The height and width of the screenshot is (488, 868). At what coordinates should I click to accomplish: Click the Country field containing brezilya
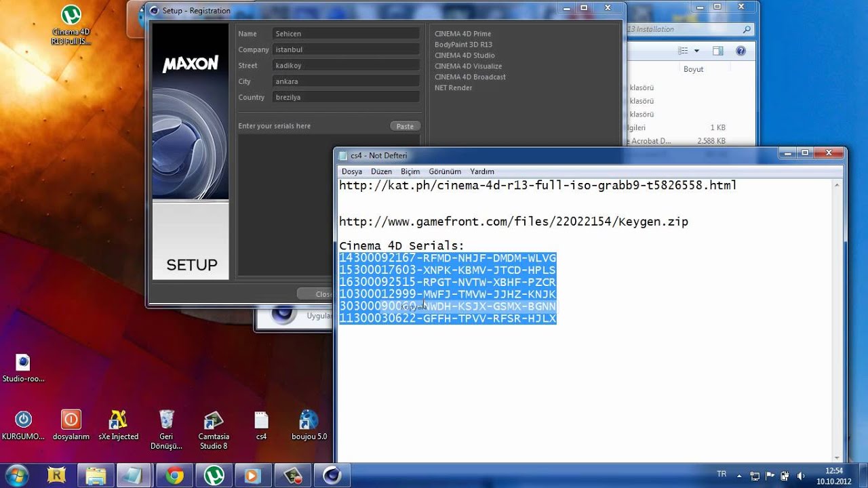[346, 98]
